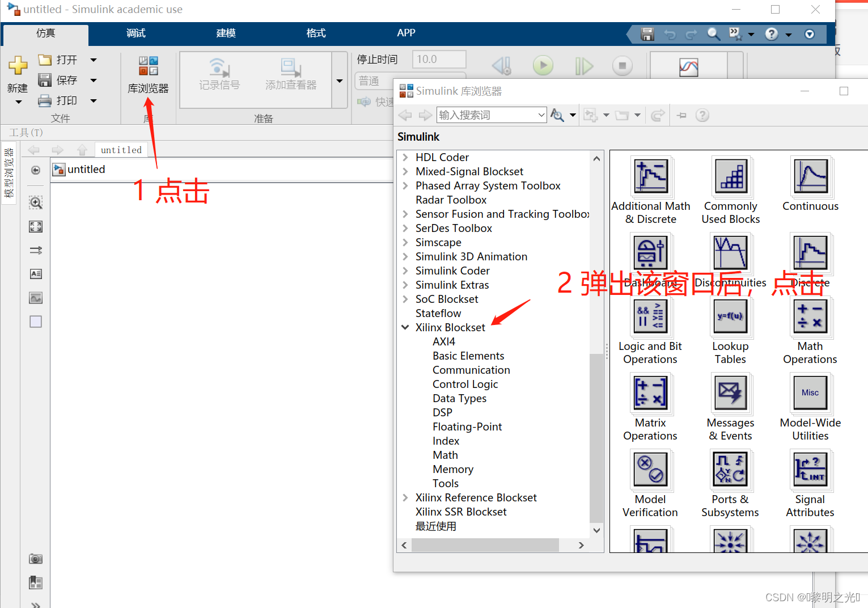
Task: Click the Dashboard library icon
Action: 650,252
